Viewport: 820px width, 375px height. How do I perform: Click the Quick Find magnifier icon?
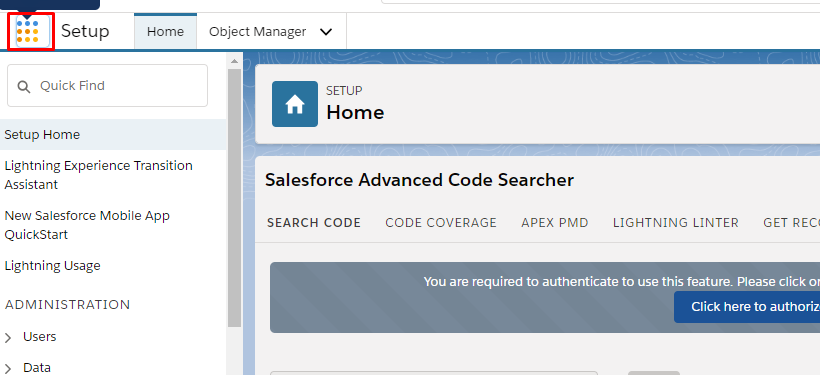tap(24, 86)
